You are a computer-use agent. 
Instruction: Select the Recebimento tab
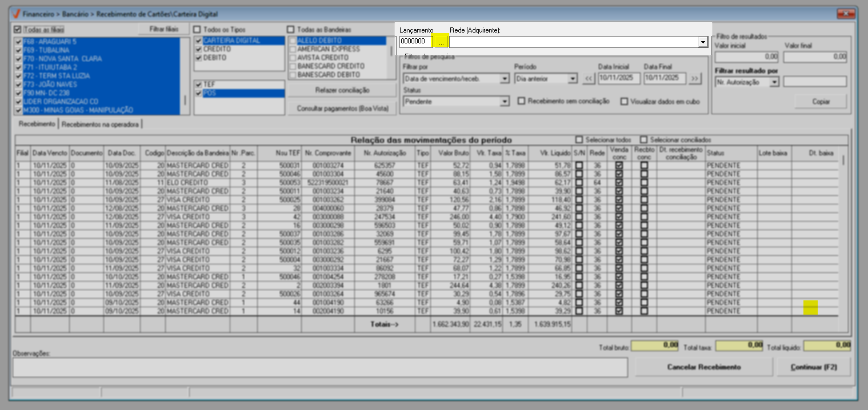pyautogui.click(x=37, y=124)
